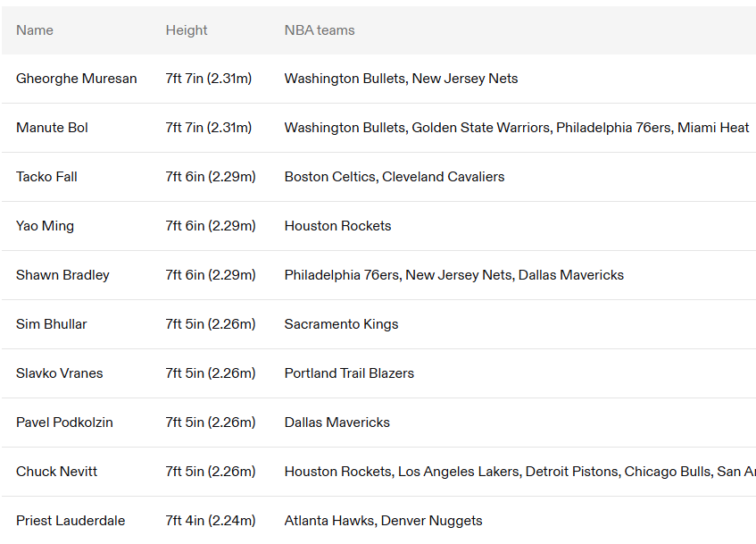The height and width of the screenshot is (544, 756).
Task: Click Priest Lauderdale in the table
Action: tap(71, 521)
